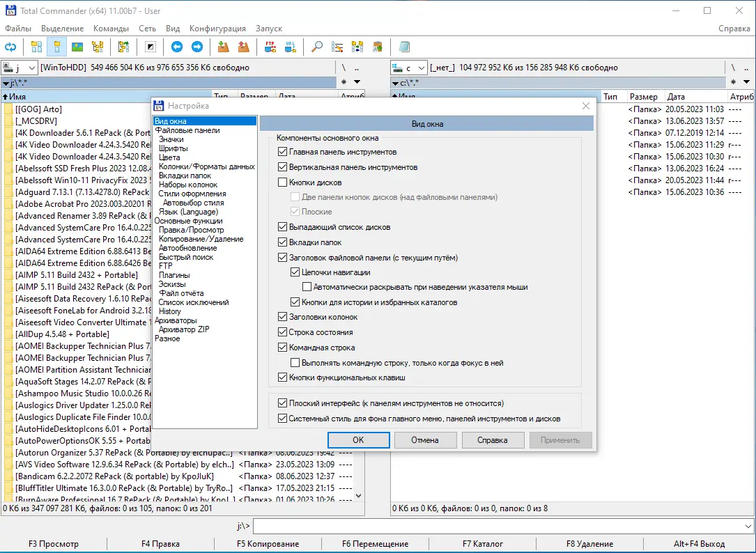Open the notepad toolbar icon
The image size is (756, 553).
point(405,47)
